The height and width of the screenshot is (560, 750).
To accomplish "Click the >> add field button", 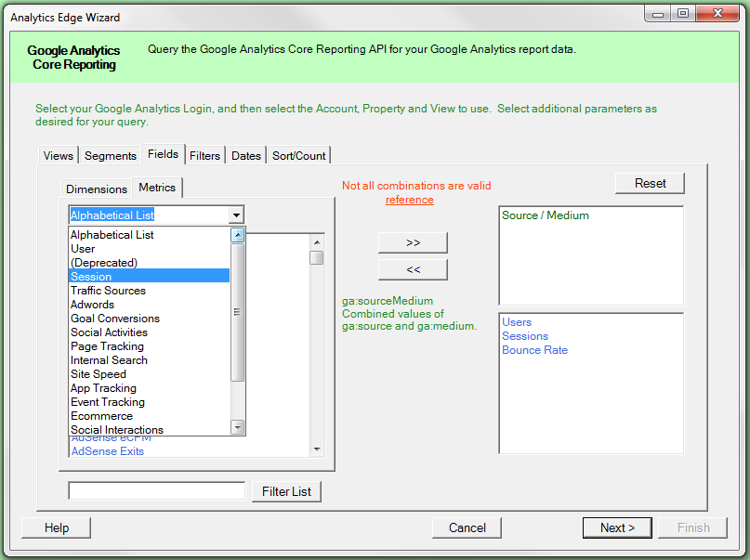I will [x=413, y=242].
